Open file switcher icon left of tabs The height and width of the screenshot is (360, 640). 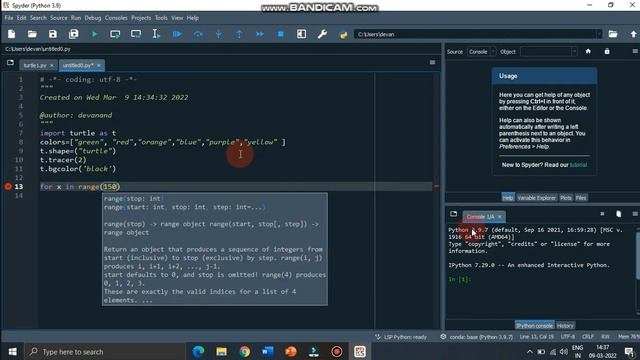(10, 63)
